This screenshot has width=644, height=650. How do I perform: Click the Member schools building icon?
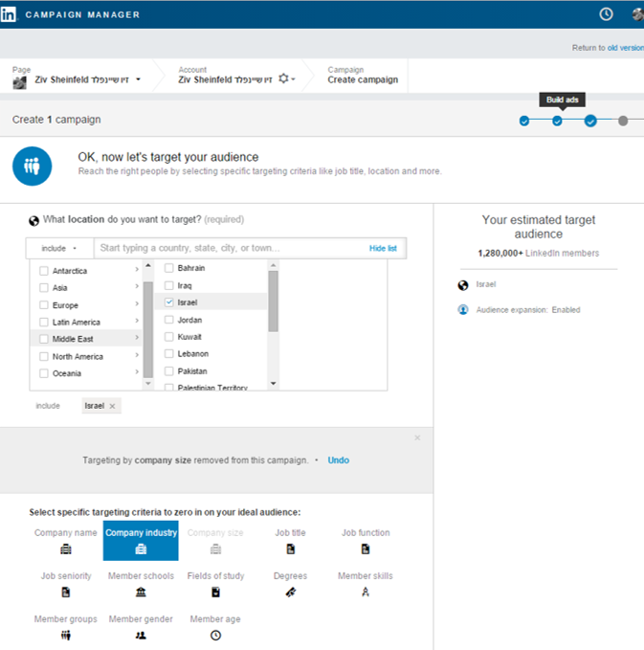(141, 593)
